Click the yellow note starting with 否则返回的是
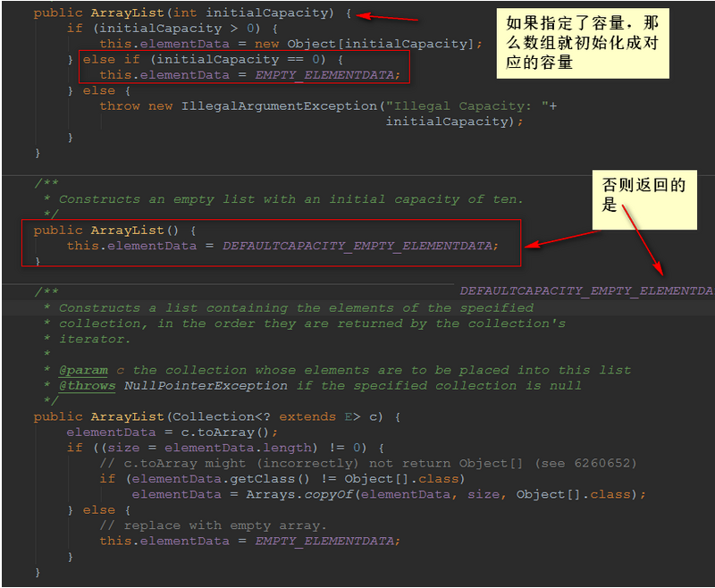 coord(643,199)
